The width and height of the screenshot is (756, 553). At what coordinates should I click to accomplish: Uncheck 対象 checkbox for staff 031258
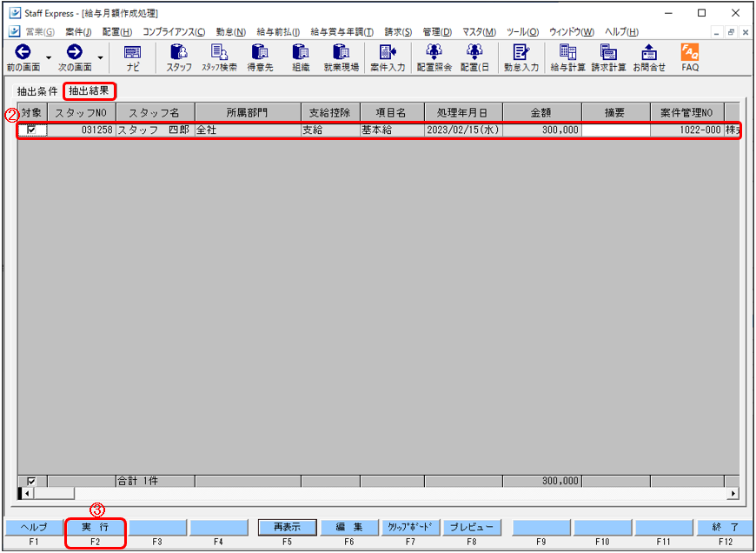pos(32,130)
